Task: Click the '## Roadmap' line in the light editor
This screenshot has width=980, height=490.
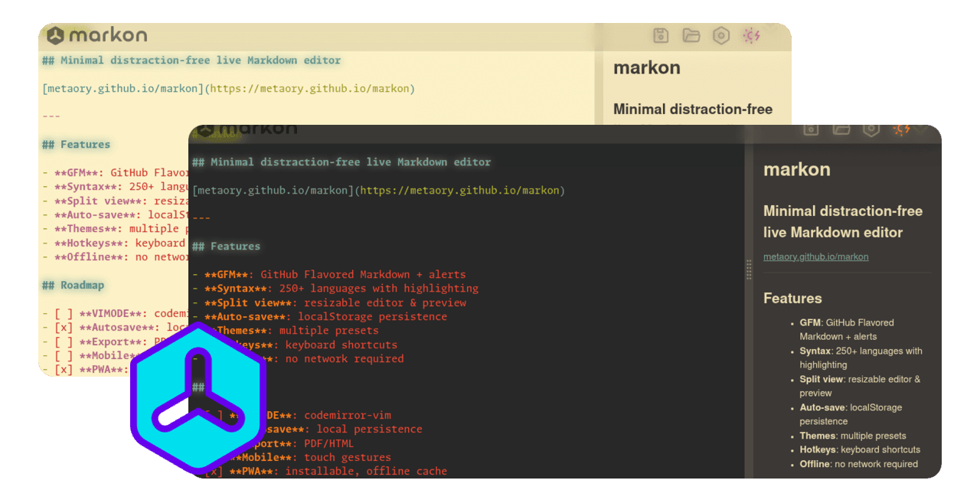Action: (73, 286)
